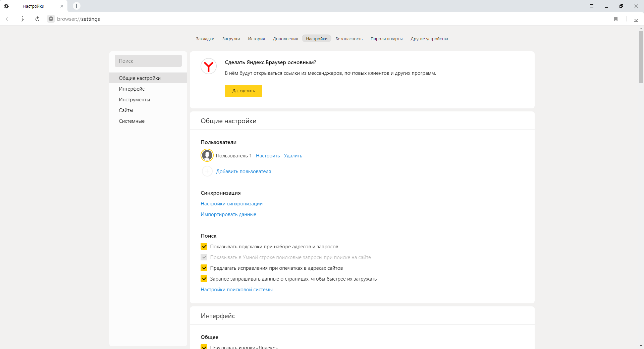Select the Настройки tab in top navigation

(317, 39)
